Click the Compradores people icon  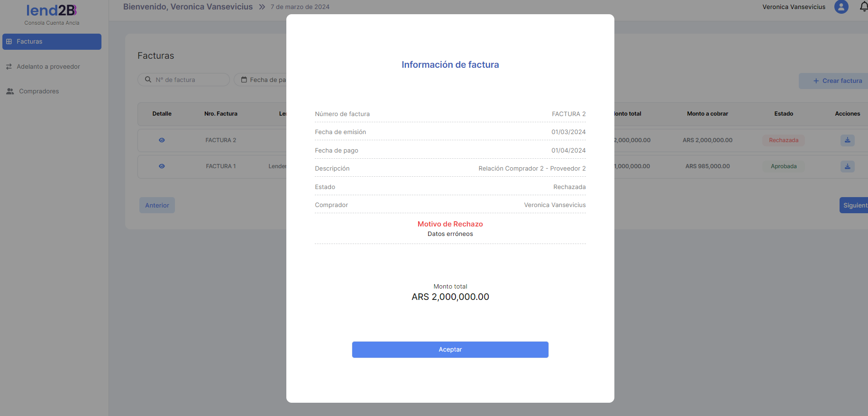tap(10, 91)
